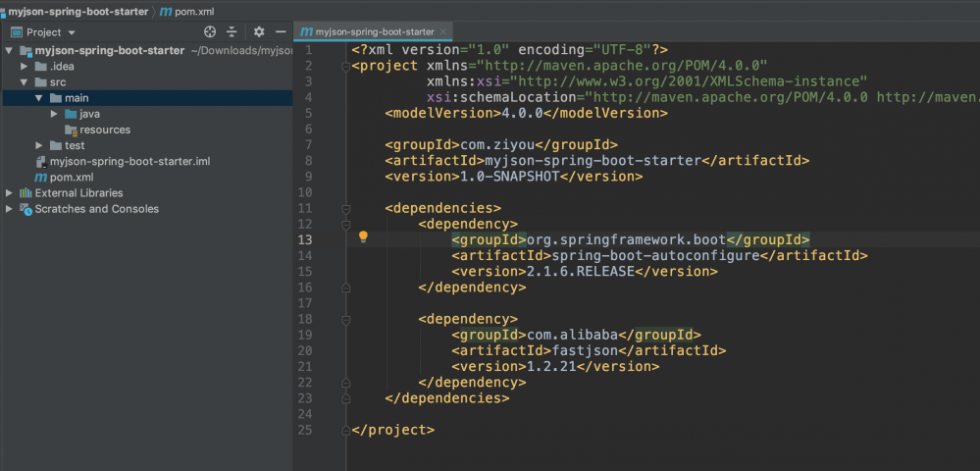Viewport: 980px width, 471px height.
Task: Fold the dependencies block at line 11
Action: point(345,208)
